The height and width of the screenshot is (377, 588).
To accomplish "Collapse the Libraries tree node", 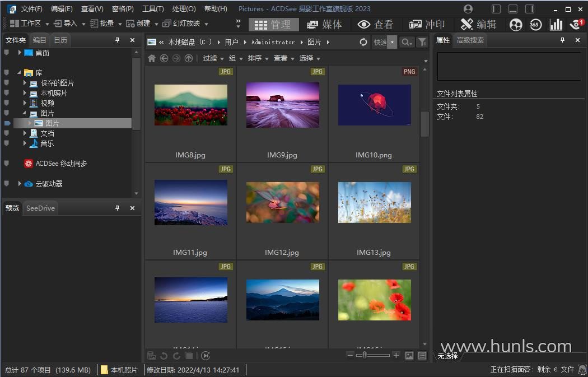I will coord(20,73).
